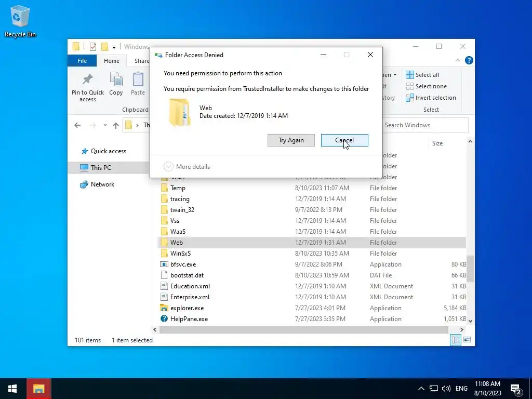The height and width of the screenshot is (399, 532).
Task: Click the bfsvc.exe file icon
Action: 164,264
